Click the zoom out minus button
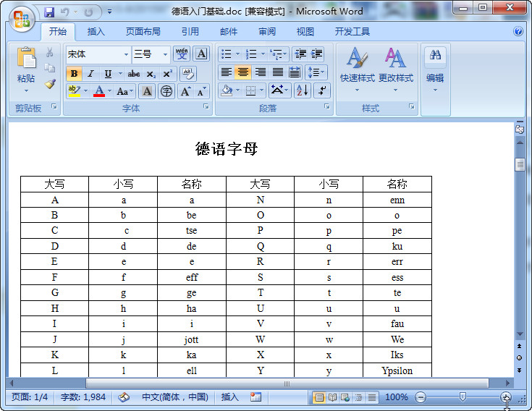This screenshot has height=411, width=532. [421, 397]
